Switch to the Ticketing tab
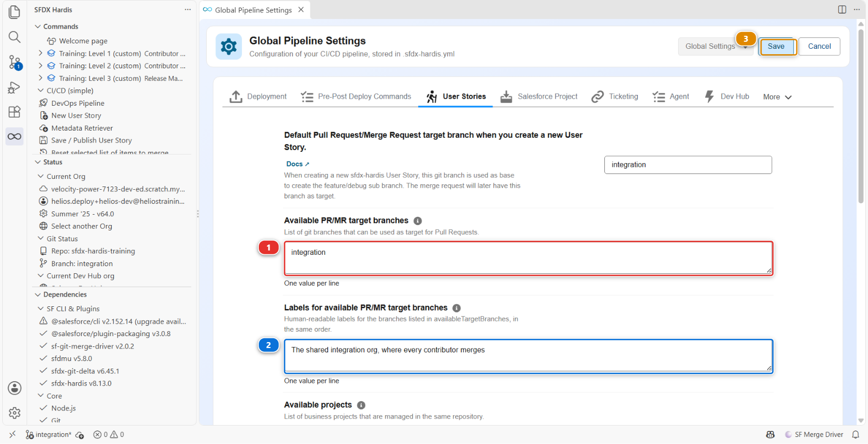Viewport: 868px width, 444px height. coord(615,96)
